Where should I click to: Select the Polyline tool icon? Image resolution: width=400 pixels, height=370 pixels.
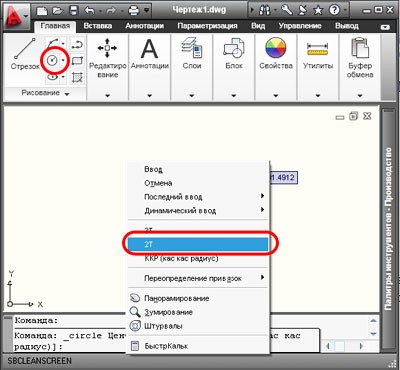[x=77, y=43]
